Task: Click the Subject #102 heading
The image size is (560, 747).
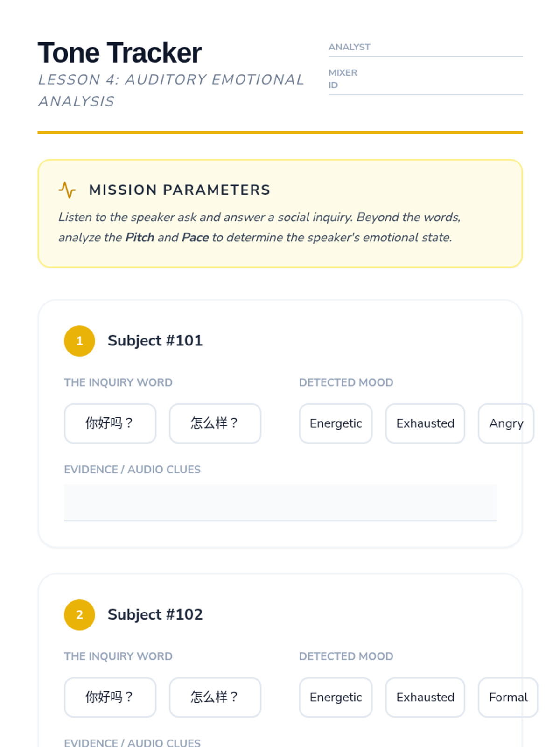Action: click(155, 615)
